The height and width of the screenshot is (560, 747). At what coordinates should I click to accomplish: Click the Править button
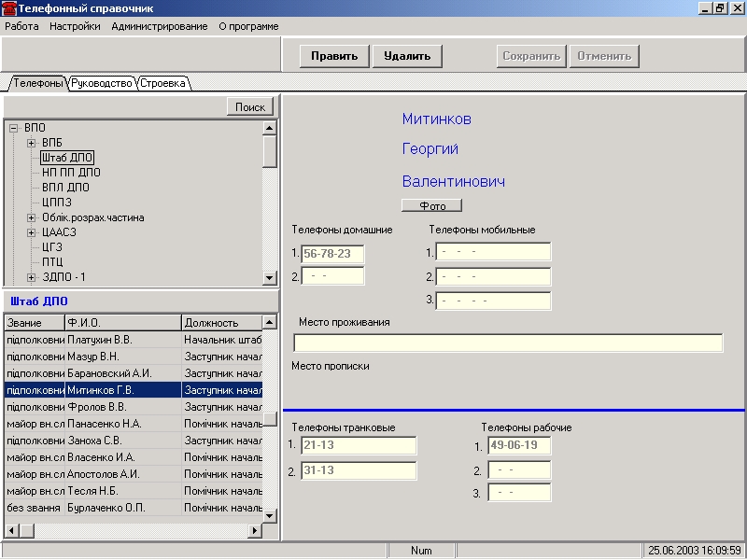pyautogui.click(x=334, y=56)
